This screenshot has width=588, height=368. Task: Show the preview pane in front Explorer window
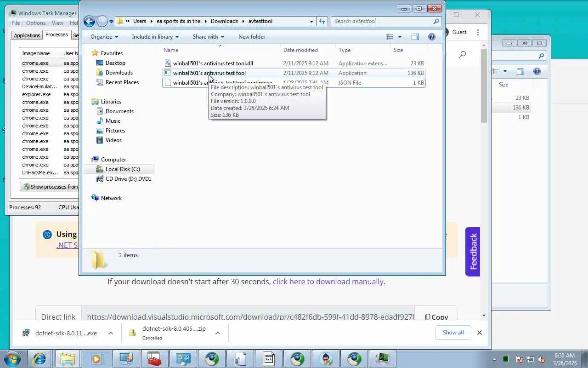tap(415, 37)
